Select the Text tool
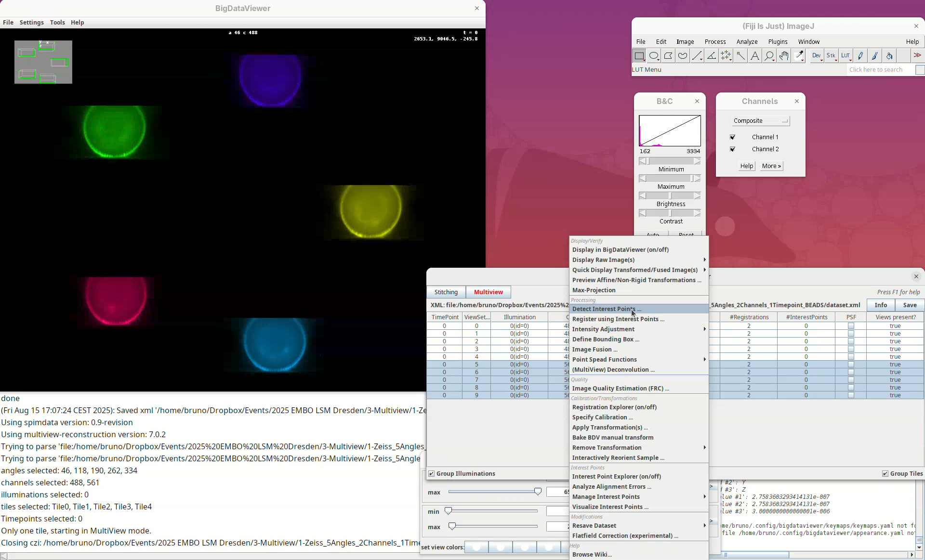The image size is (925, 560). tap(755, 56)
